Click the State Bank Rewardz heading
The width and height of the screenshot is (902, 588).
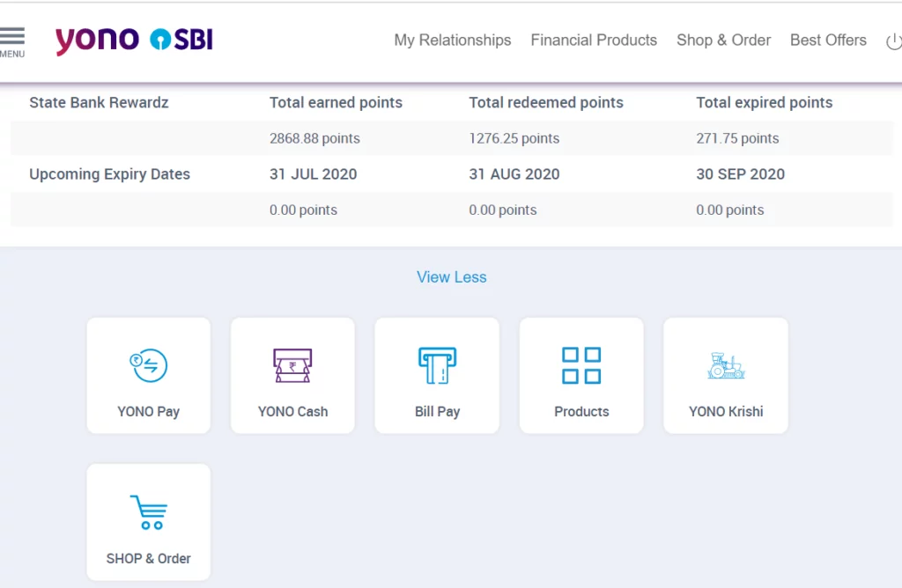(x=99, y=102)
